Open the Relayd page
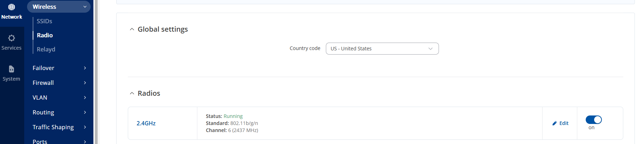 point(46,49)
